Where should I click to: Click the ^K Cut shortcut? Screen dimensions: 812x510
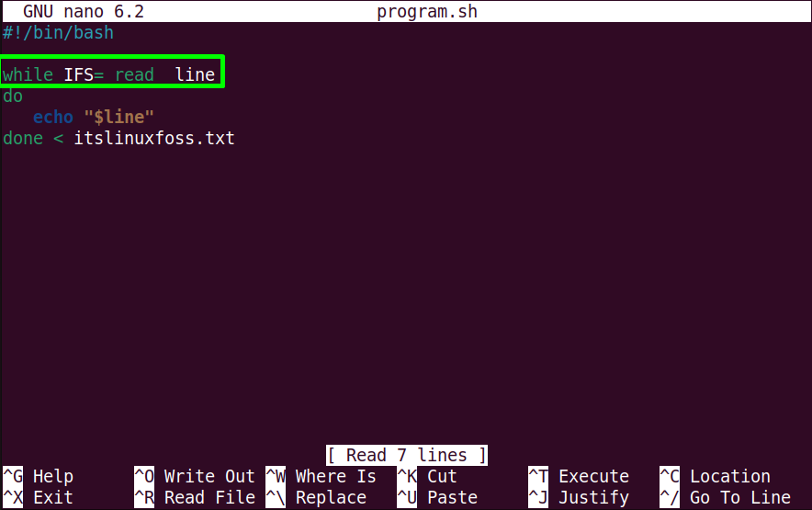click(x=427, y=476)
